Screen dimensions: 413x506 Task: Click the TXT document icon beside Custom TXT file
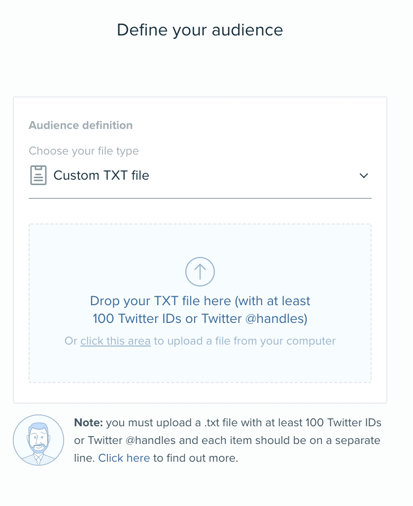point(38,175)
